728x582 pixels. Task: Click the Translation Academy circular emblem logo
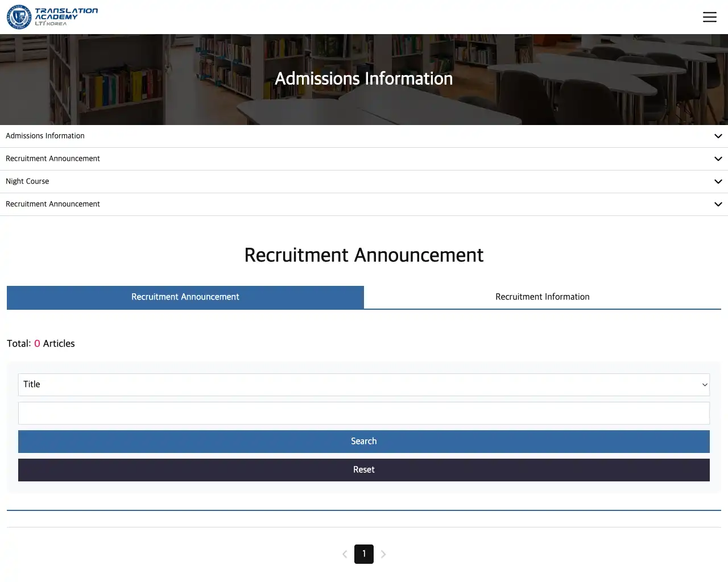19,17
